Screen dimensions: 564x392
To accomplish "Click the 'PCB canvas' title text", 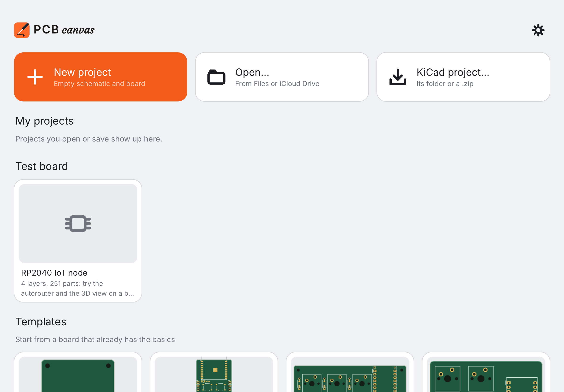I will point(64,30).
